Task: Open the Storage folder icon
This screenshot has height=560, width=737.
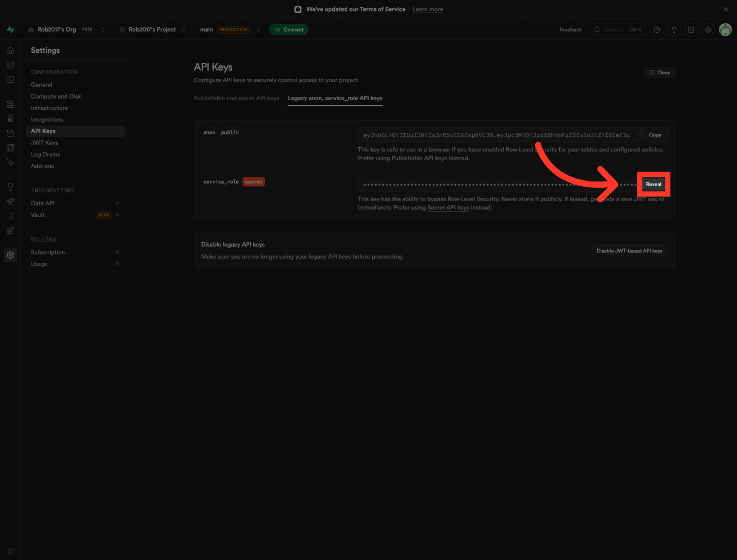Action: (x=10, y=133)
